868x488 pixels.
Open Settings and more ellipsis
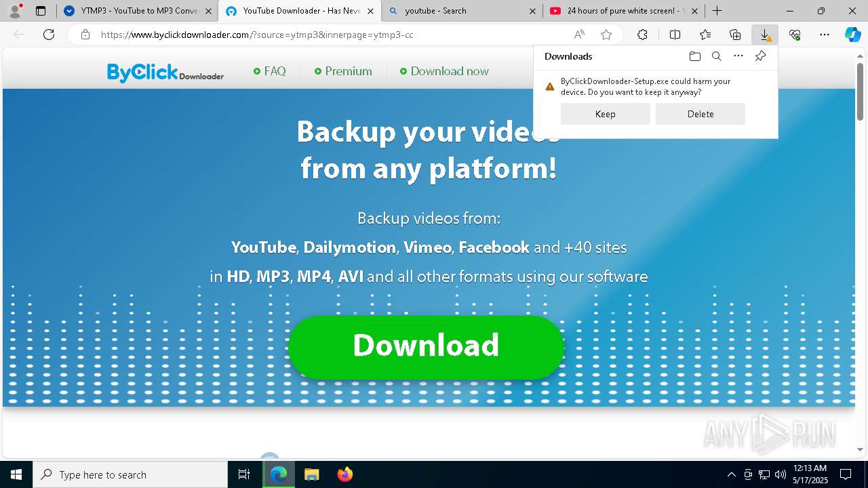[x=825, y=35]
